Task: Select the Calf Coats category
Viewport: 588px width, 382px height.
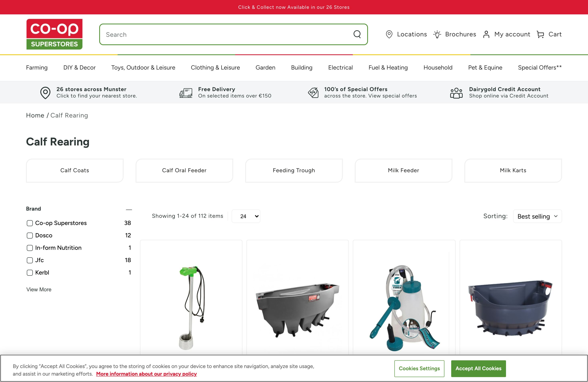Action: 74,170
